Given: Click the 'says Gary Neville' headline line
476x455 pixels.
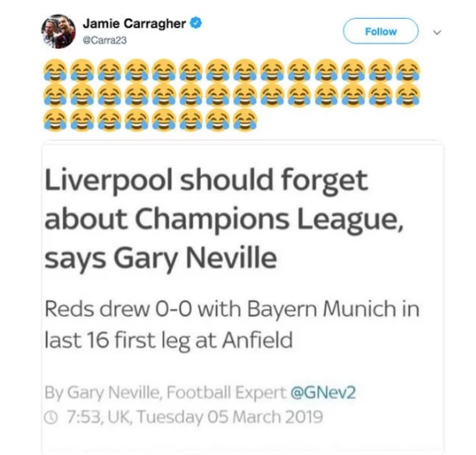Looking at the screenshot, I should (x=160, y=259).
